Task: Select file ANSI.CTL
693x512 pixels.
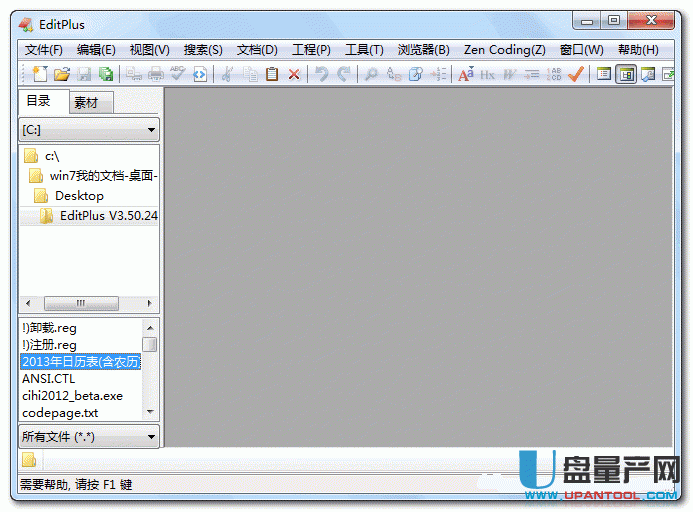Action: [x=49, y=379]
